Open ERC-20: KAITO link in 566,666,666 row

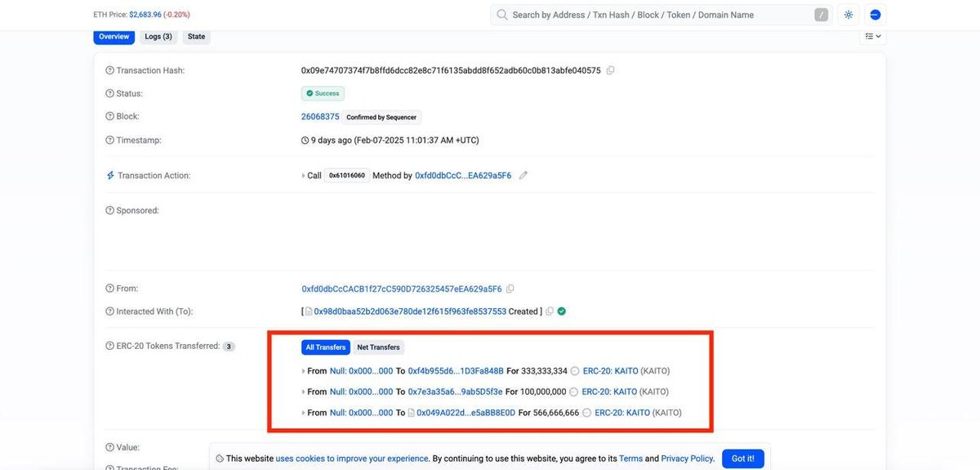point(622,413)
